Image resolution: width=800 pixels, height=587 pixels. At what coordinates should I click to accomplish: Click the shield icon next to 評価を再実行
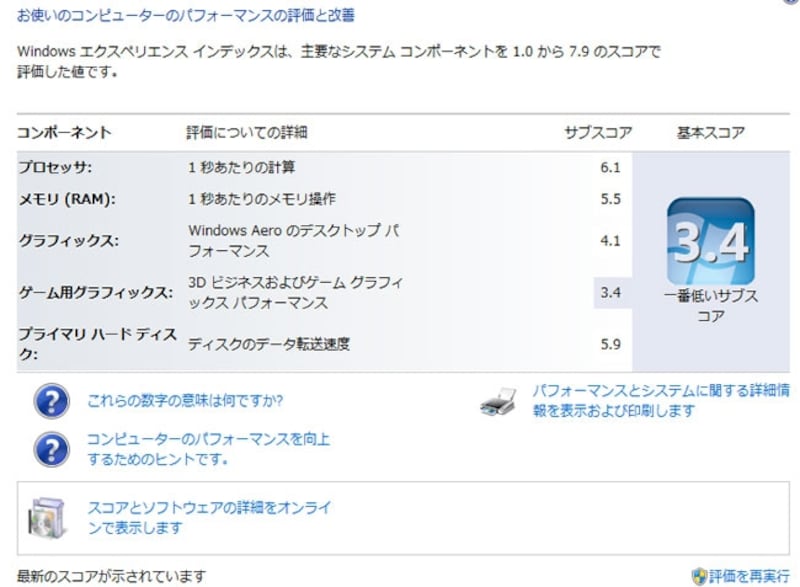click(699, 577)
